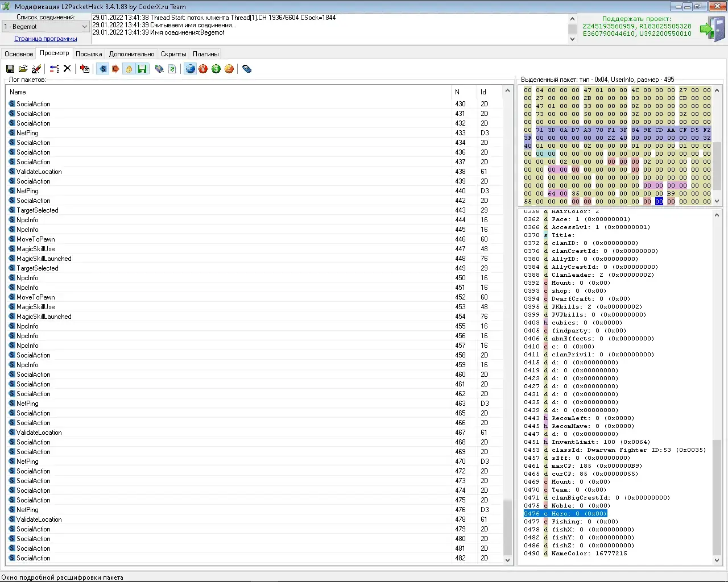Click the orange round coin icon
728x582 pixels.
click(229, 69)
